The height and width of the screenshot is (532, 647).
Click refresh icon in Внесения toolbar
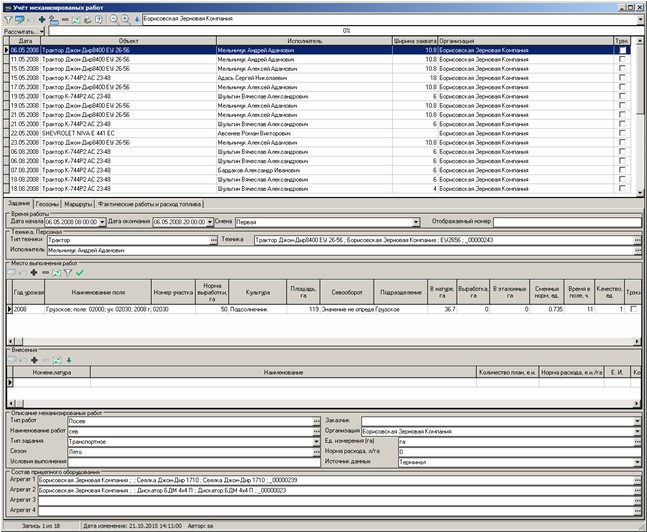(x=58, y=358)
